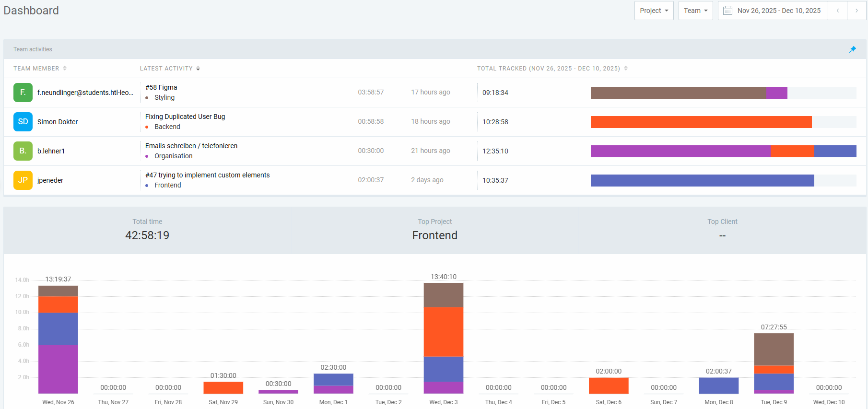Click purple segment of Wed, Nov 26 bar
This screenshot has height=409, width=868.
point(58,369)
